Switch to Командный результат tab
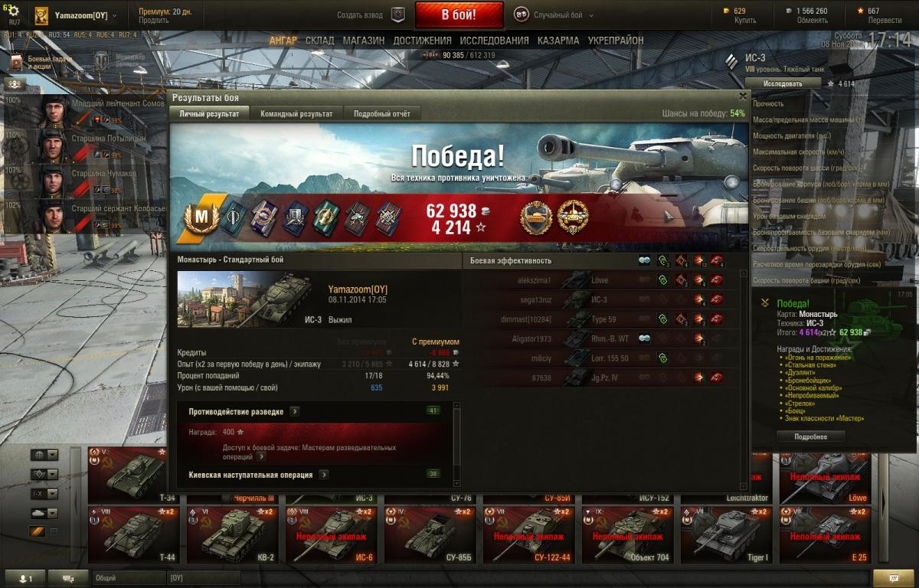 pos(296,113)
